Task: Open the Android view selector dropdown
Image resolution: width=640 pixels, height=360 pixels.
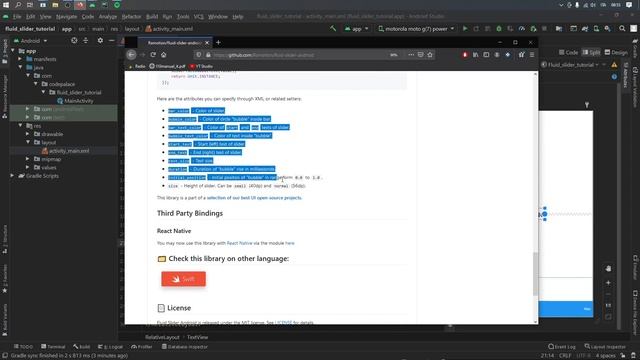Action: 31,41
